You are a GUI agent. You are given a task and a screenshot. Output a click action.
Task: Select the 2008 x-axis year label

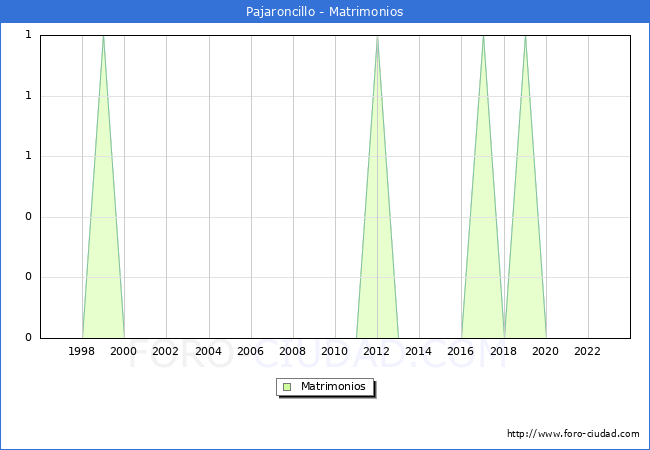(x=292, y=351)
